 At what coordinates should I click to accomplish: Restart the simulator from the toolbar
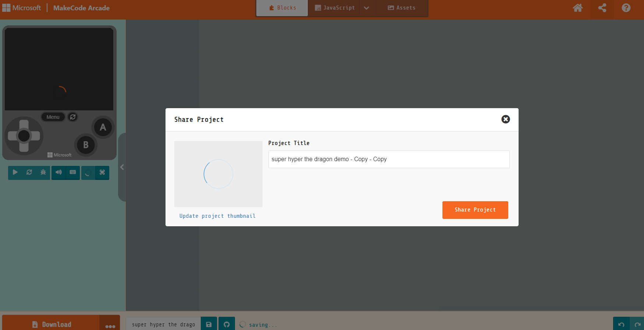29,173
